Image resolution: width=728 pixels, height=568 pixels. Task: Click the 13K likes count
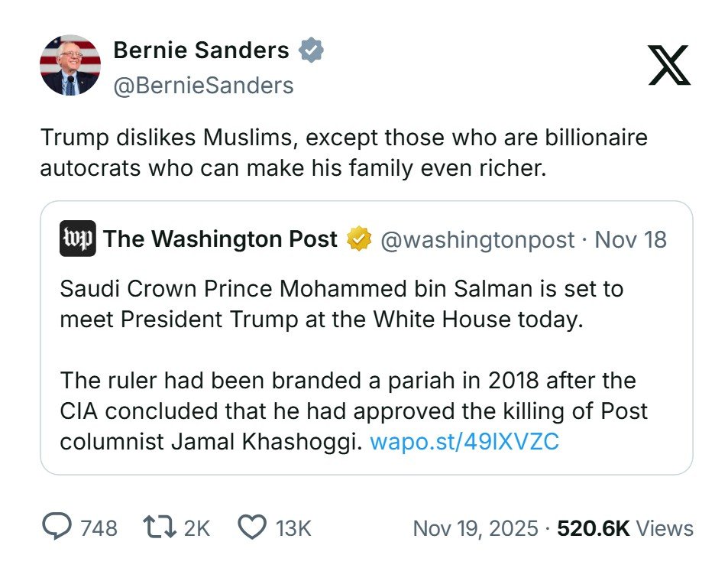(293, 528)
